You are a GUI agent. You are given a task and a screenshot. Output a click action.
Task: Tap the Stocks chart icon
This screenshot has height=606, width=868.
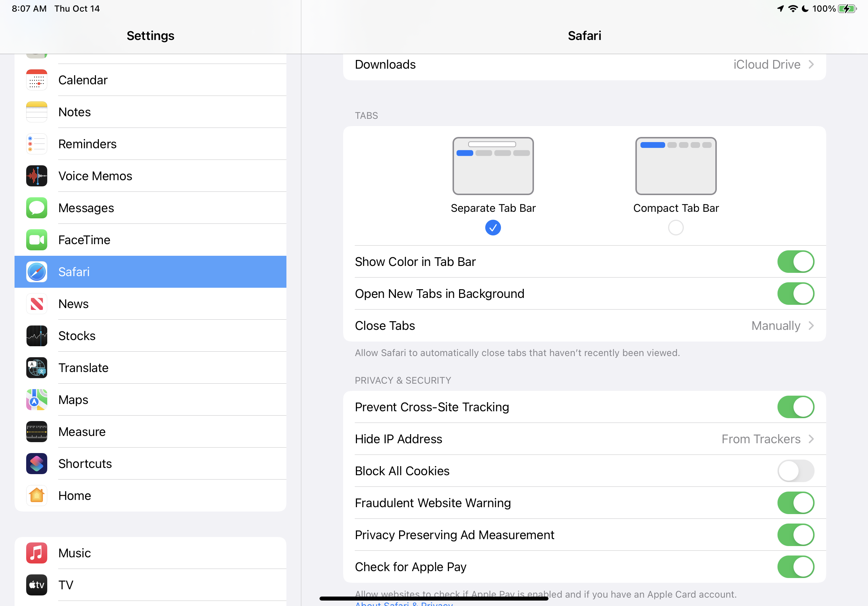coord(37,336)
